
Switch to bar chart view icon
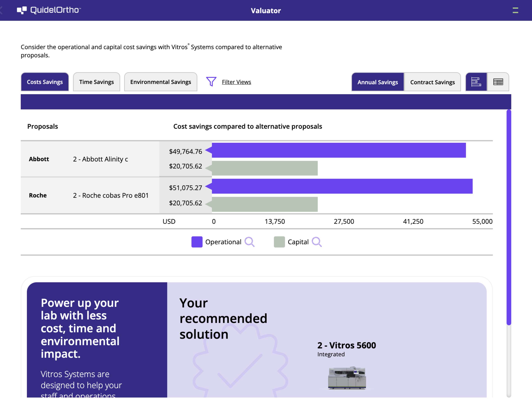click(x=476, y=82)
